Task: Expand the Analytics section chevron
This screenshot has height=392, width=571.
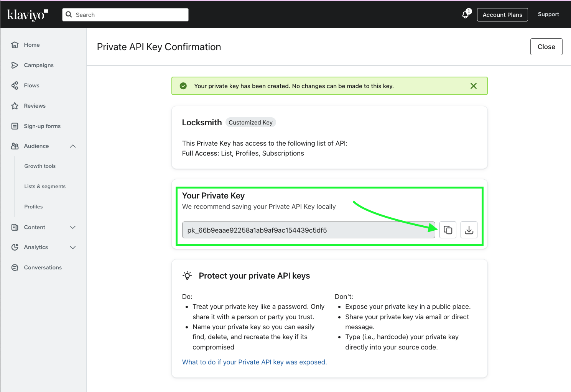Action: [x=73, y=247]
